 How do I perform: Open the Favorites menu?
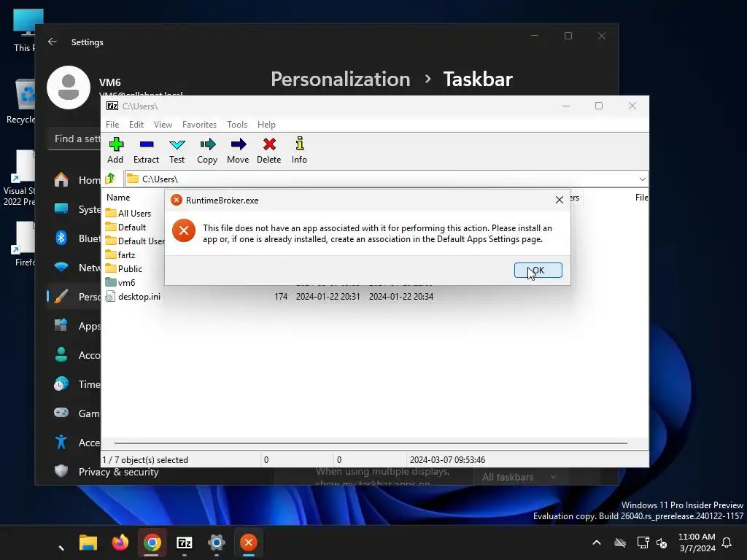(x=199, y=124)
